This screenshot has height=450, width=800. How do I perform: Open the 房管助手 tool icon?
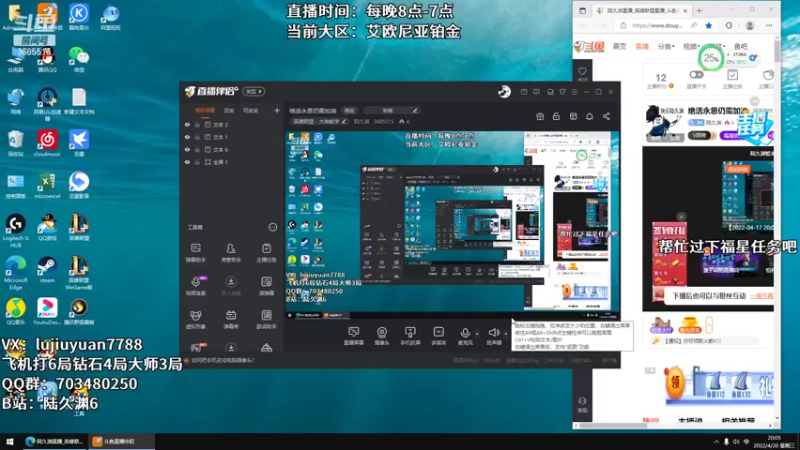click(231, 253)
